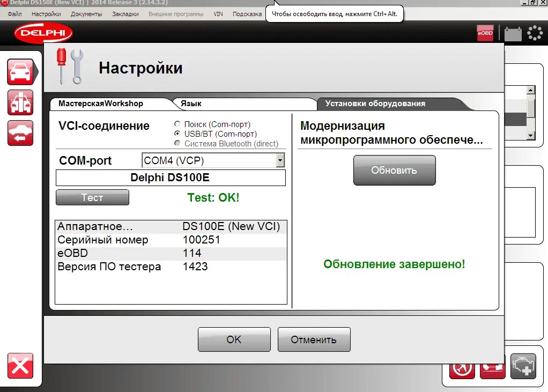Switch to the Язык tab

coord(245,103)
